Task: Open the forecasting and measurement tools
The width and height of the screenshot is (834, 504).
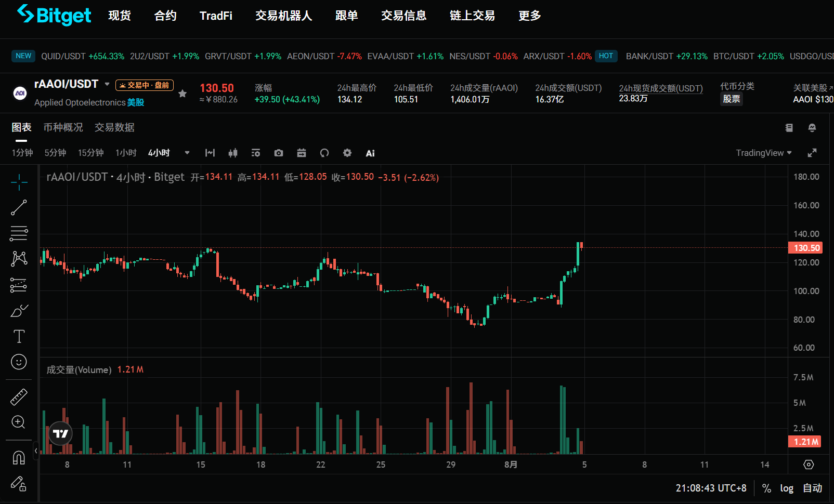Action: click(x=19, y=285)
